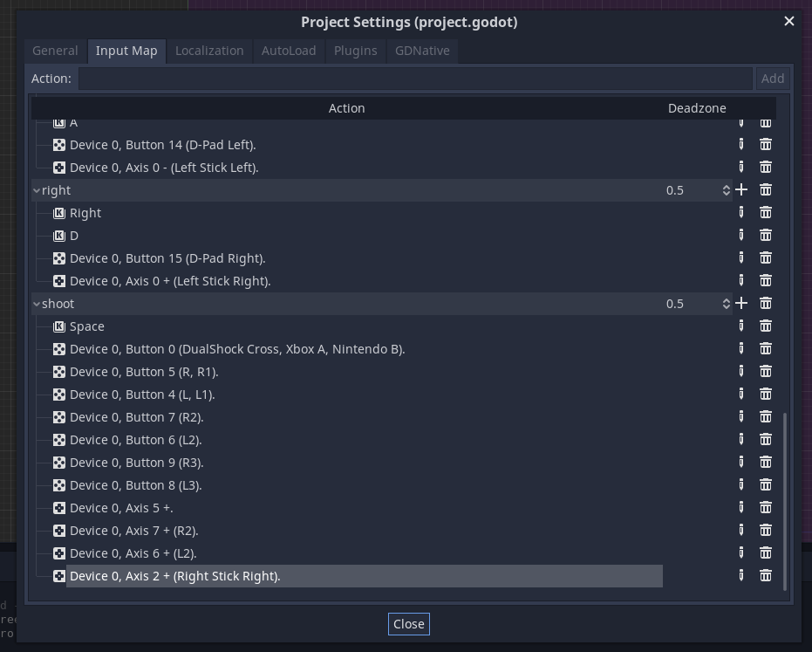Select the Device 0, Axis 5 + entry
The width and height of the screenshot is (812, 652).
tap(121, 508)
